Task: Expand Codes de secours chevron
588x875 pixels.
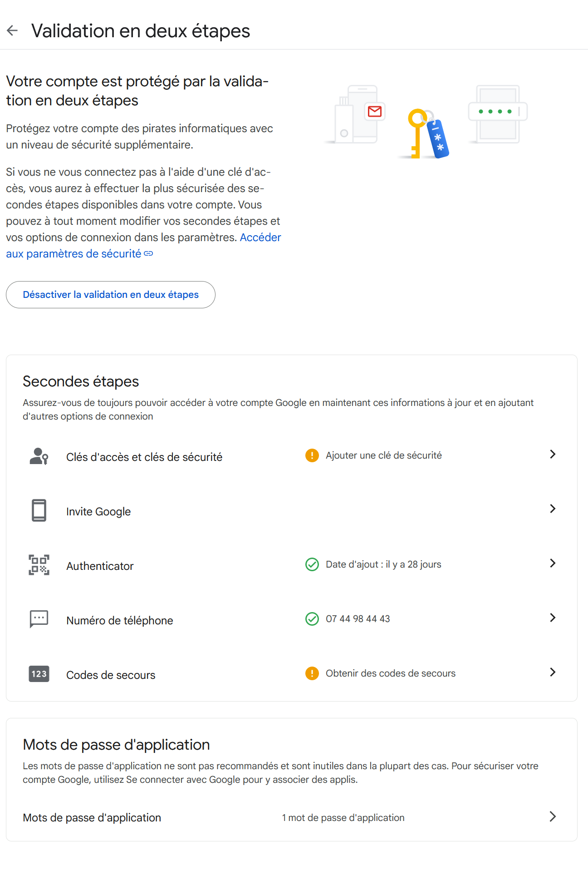Action: click(x=553, y=672)
